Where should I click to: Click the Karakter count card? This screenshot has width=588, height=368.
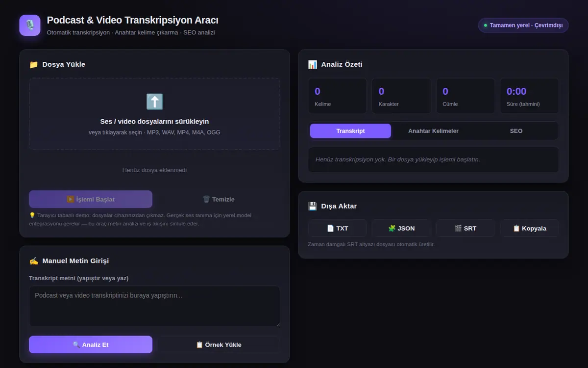(x=401, y=96)
